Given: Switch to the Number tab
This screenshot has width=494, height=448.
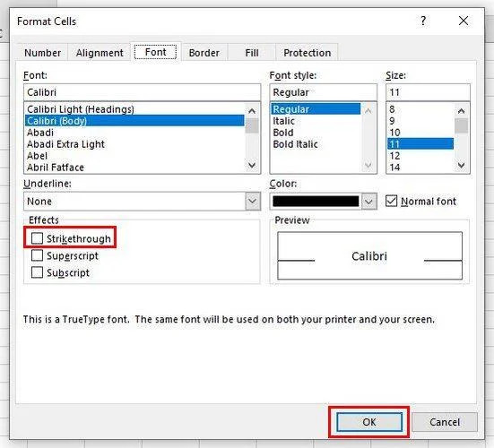Looking at the screenshot, I should tap(42, 53).
